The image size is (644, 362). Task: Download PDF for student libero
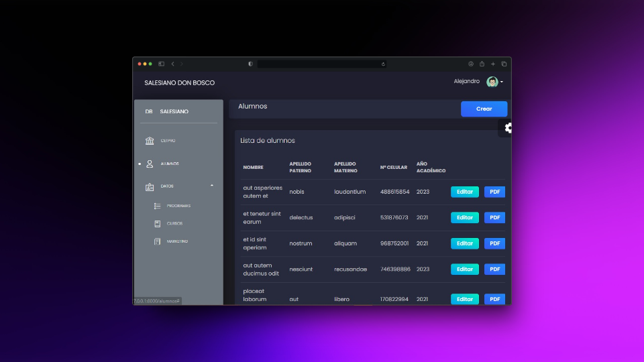(x=494, y=299)
